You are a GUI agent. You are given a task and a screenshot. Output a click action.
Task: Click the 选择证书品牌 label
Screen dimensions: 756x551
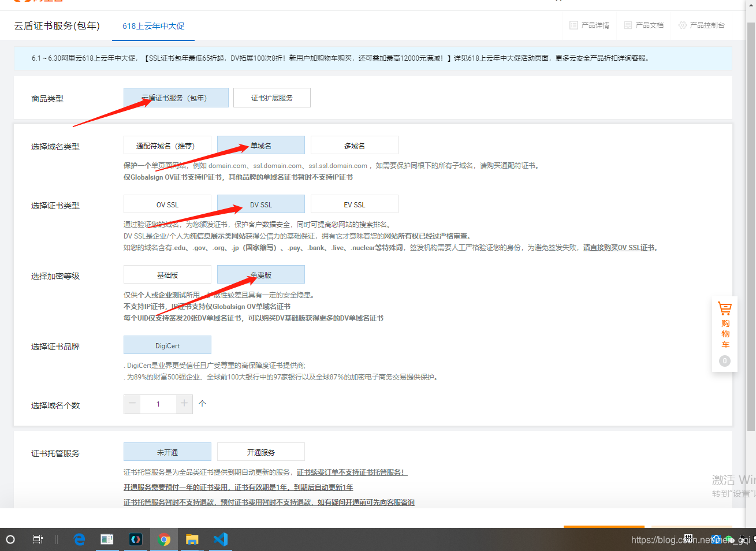pos(55,347)
